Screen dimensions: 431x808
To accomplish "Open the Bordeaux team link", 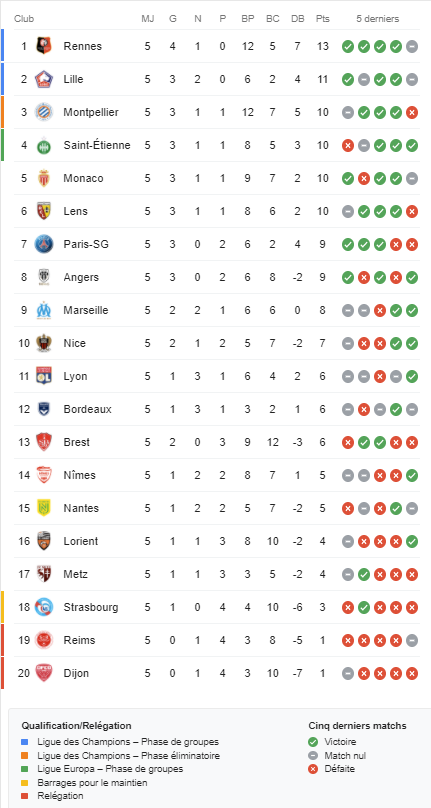I will pyautogui.click(x=88, y=409).
